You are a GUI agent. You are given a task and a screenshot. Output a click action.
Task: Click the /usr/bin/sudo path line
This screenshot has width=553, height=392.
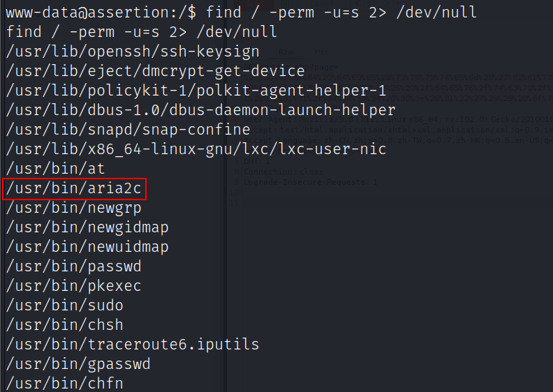coord(65,306)
